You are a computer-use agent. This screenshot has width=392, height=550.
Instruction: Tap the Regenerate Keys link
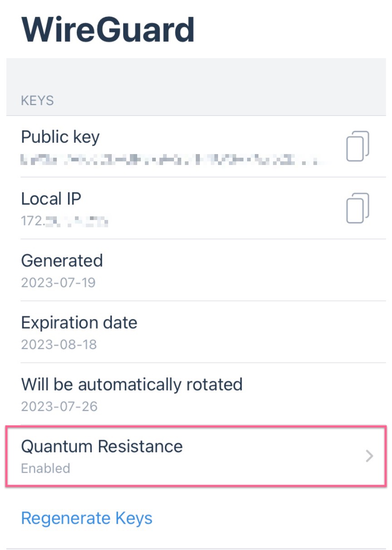(87, 518)
